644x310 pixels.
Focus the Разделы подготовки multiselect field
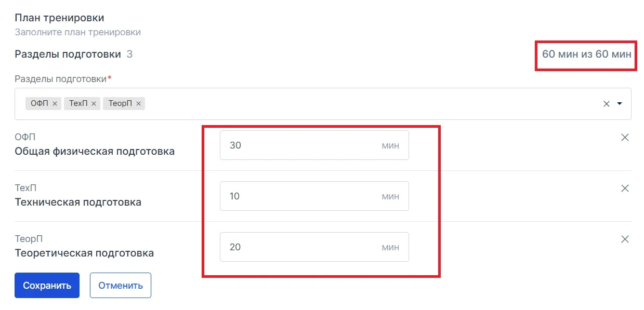tap(323, 104)
